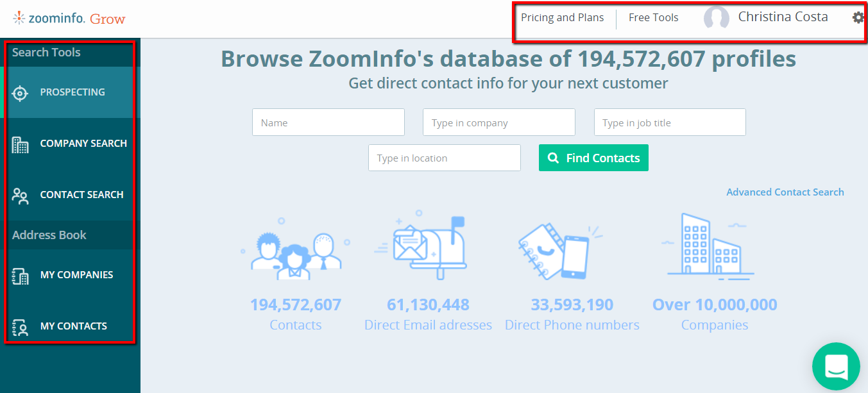
Task: Click the Contact Search people icon
Action: (20, 196)
